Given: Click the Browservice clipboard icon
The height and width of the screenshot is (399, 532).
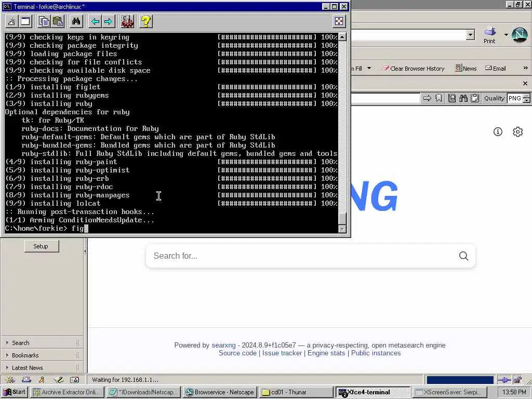Looking at the screenshot, I should coord(475,98).
